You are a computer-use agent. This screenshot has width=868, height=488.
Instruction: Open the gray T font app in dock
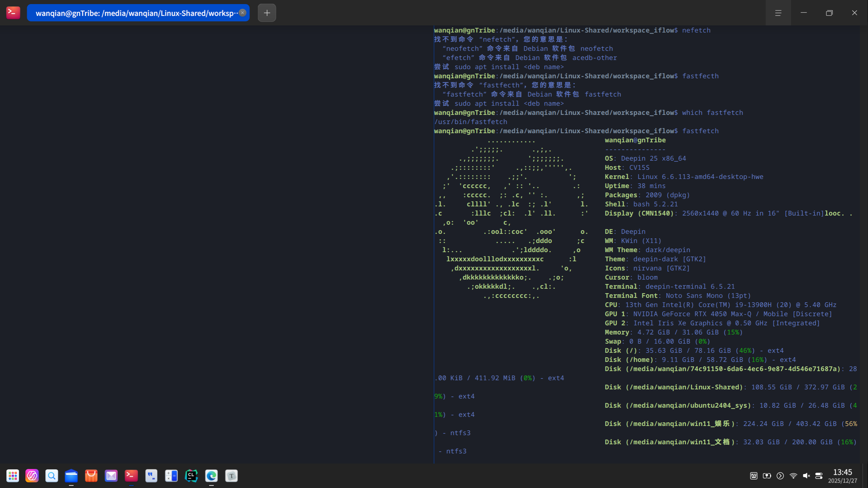pyautogui.click(x=231, y=476)
